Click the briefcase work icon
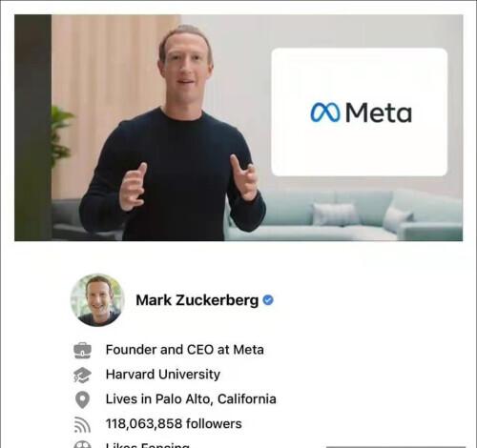The image size is (477, 448). click(82, 350)
